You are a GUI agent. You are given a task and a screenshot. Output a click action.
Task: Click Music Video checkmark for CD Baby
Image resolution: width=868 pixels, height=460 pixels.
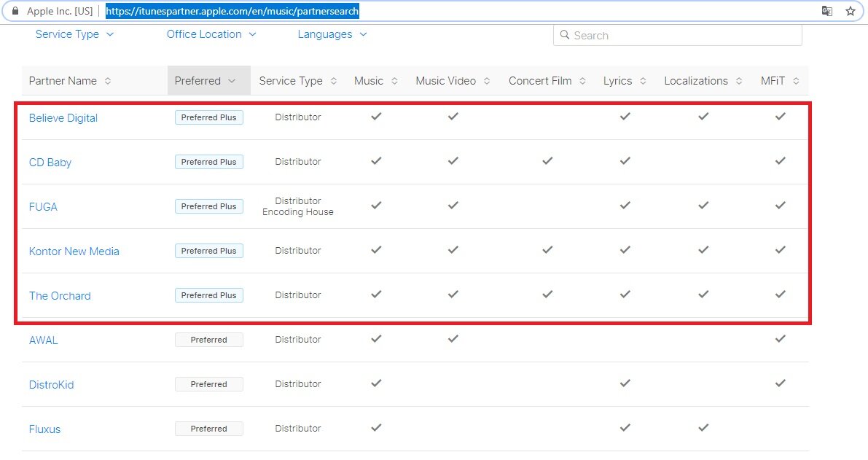453,160
